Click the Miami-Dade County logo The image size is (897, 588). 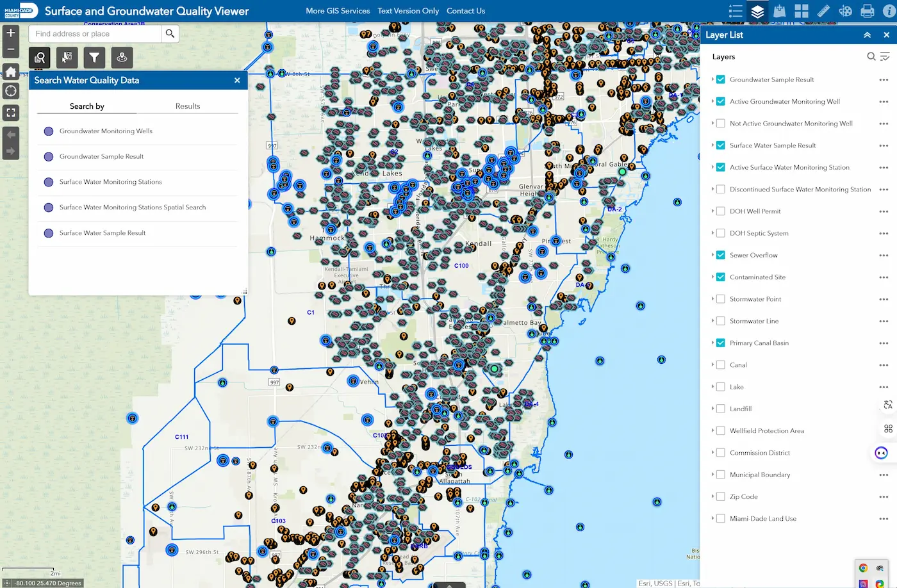[x=21, y=11]
